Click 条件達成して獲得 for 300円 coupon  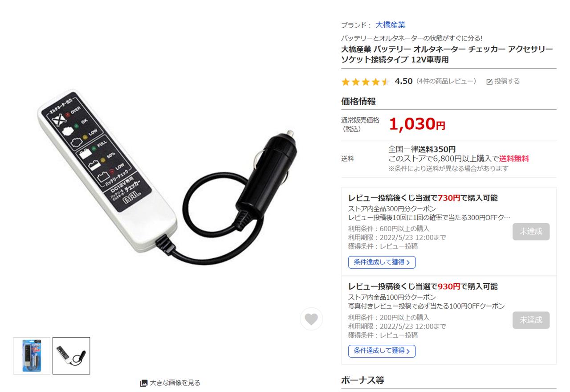coord(382,262)
